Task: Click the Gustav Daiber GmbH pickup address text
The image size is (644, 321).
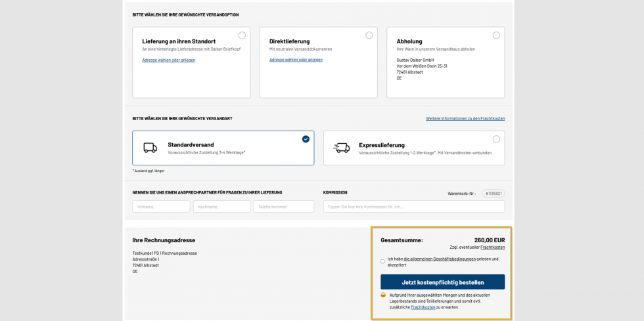Action: pyautogui.click(x=422, y=69)
